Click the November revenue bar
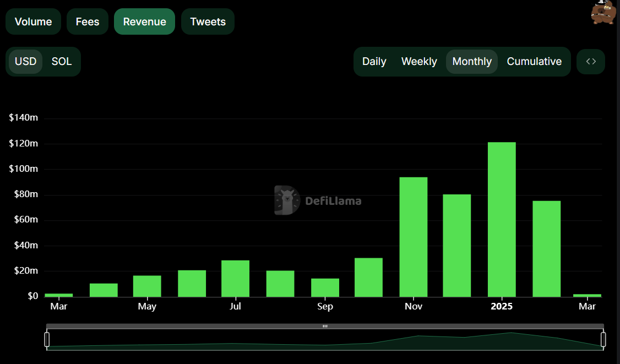Image resolution: width=620 pixels, height=364 pixels. (413, 237)
